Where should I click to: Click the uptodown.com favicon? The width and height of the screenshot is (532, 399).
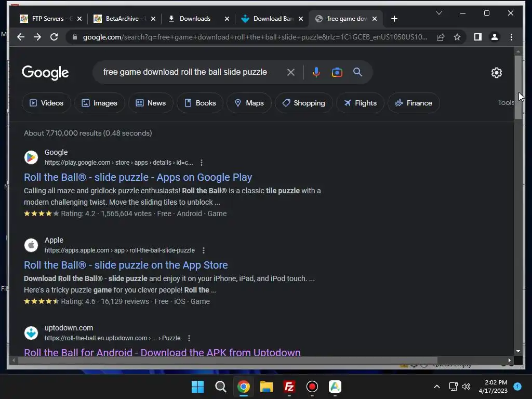click(31, 333)
